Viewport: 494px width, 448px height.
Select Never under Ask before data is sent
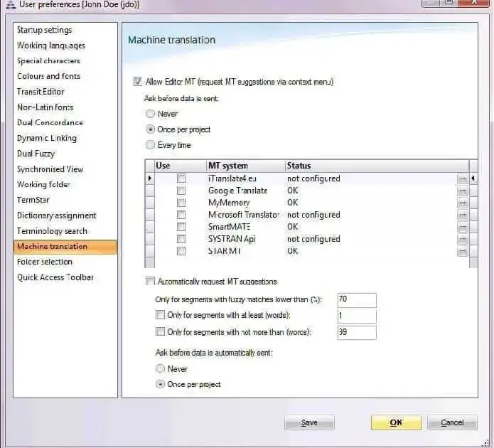point(150,114)
